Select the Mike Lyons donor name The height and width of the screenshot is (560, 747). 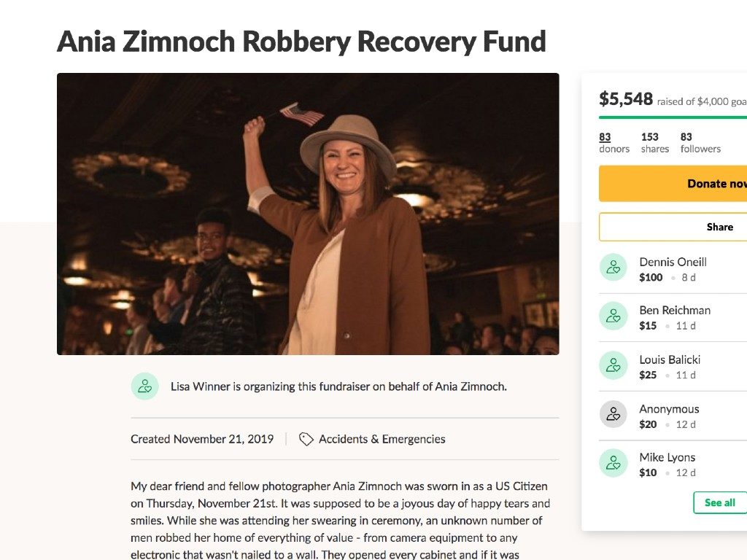[667, 457]
